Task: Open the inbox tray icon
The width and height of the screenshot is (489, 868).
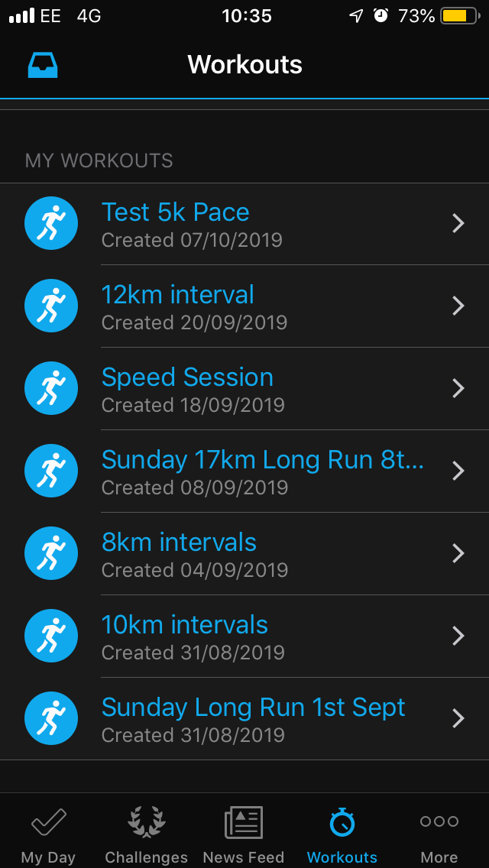Action: pos(43,65)
